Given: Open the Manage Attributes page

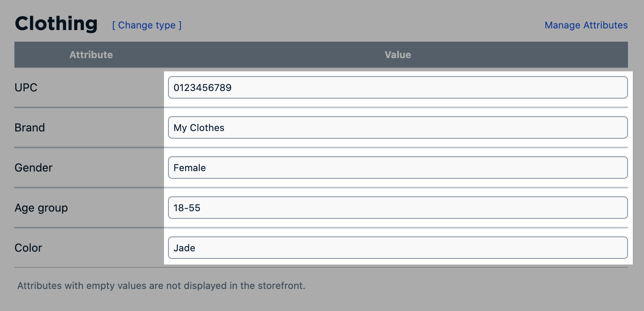Looking at the screenshot, I should coord(586,25).
